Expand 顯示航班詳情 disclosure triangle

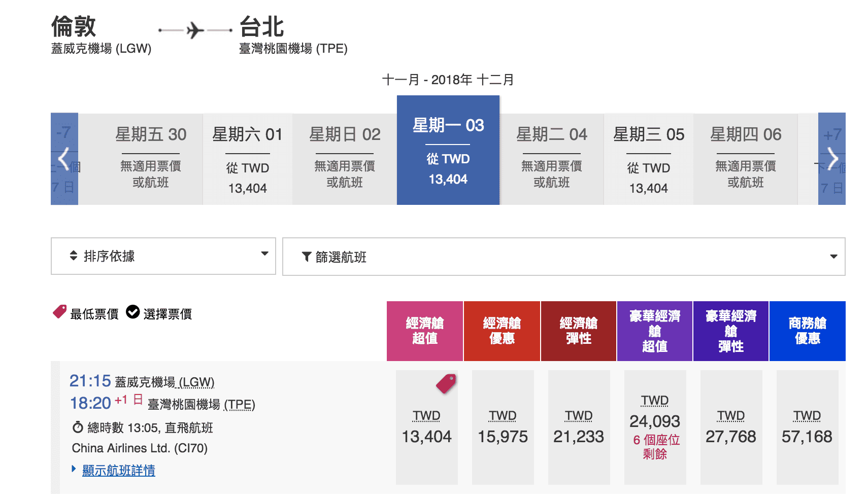pyautogui.click(x=74, y=469)
